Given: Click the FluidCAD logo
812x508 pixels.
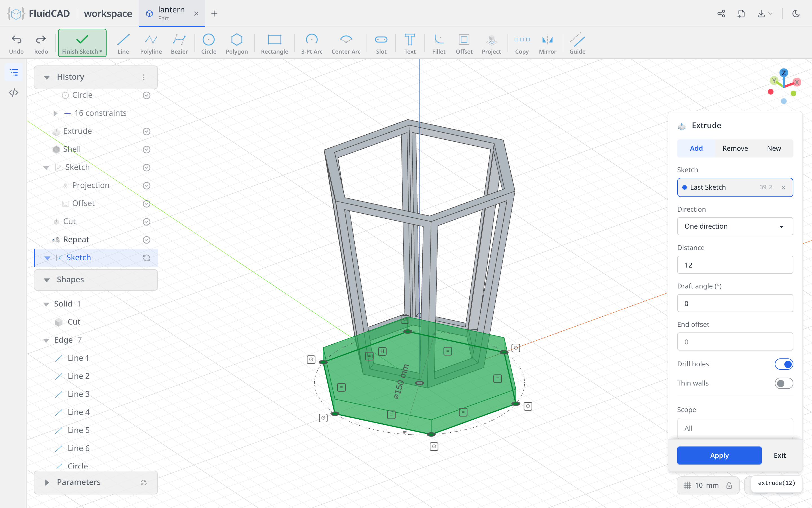Looking at the screenshot, I should click(38, 14).
